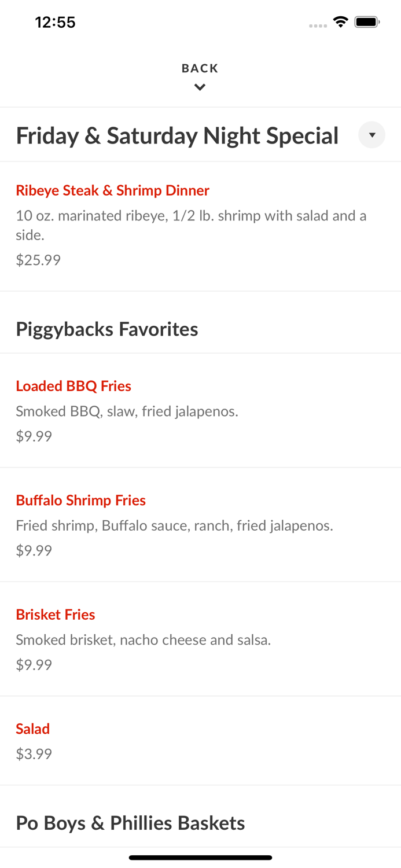Viewport: 401px width, 868px height.
Task: Tap the battery icon in the status bar
Action: click(367, 21)
